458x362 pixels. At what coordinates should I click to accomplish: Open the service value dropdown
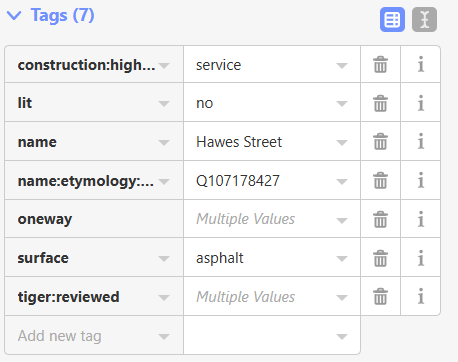(342, 66)
